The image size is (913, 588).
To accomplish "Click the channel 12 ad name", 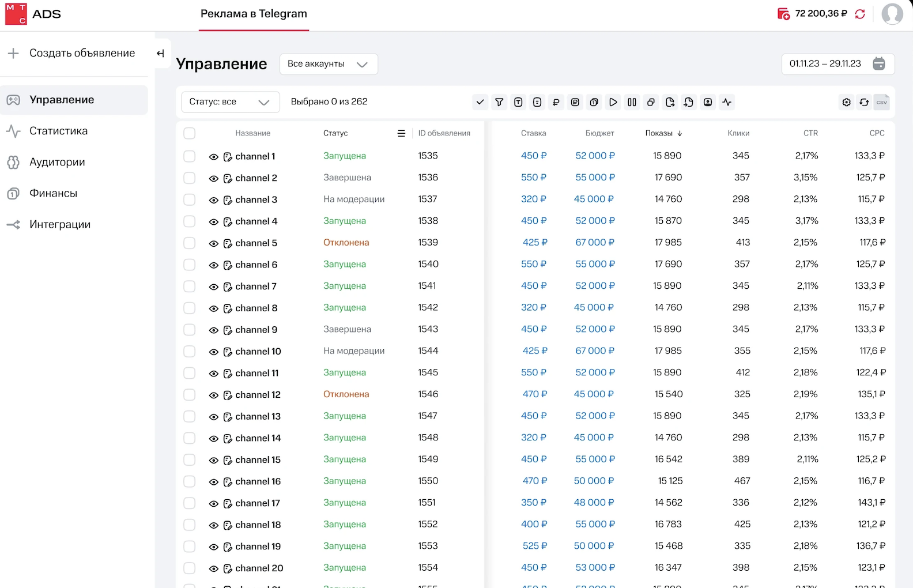I will [x=258, y=395].
